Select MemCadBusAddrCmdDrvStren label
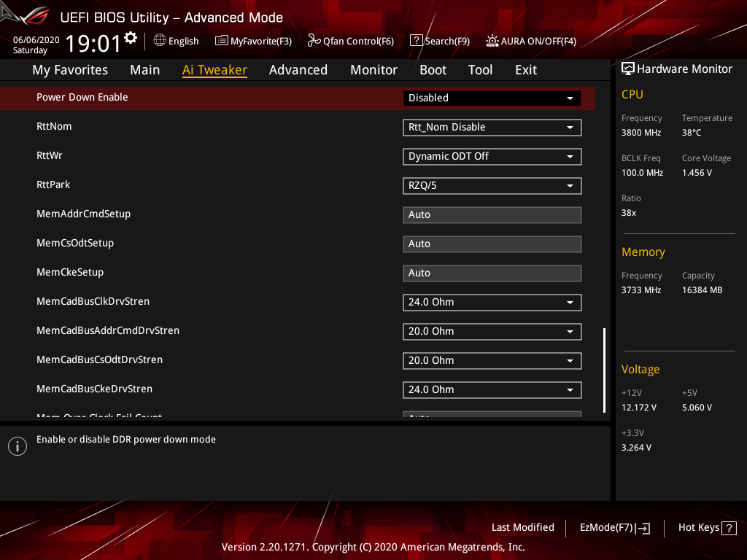747x560 pixels. point(108,330)
